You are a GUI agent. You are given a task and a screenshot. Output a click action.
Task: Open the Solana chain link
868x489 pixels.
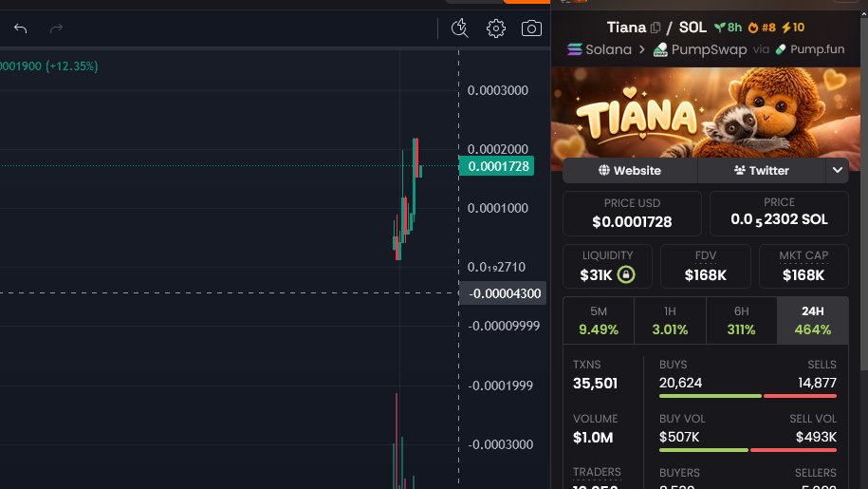(x=600, y=49)
